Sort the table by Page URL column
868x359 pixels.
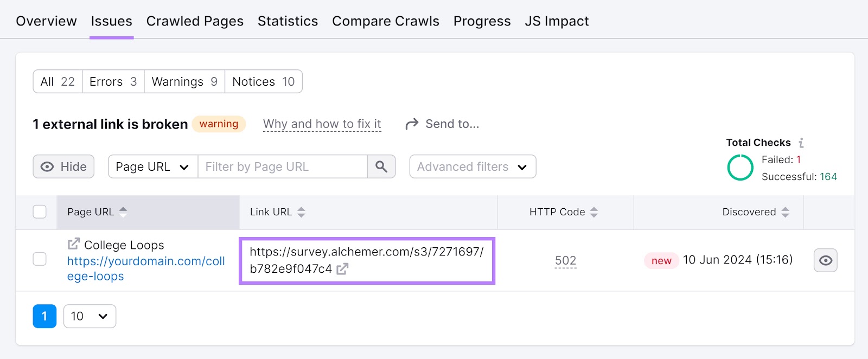(x=124, y=212)
